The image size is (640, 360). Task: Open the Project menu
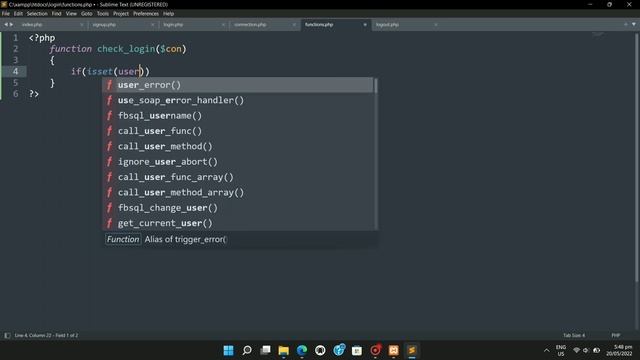[121, 13]
